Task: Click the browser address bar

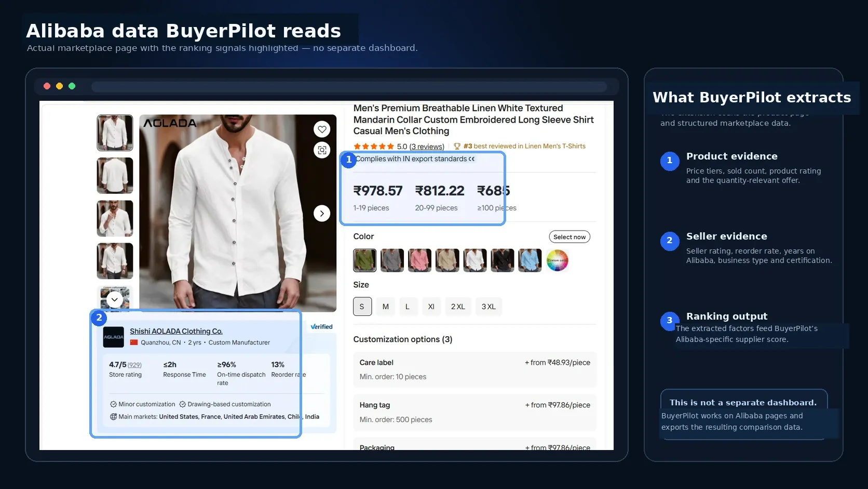Action: click(x=349, y=86)
